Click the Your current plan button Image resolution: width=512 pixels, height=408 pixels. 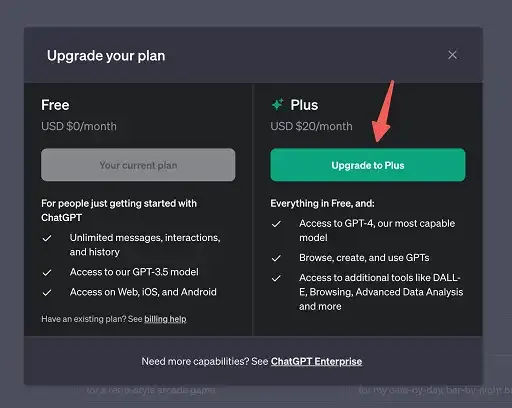pyautogui.click(x=138, y=165)
